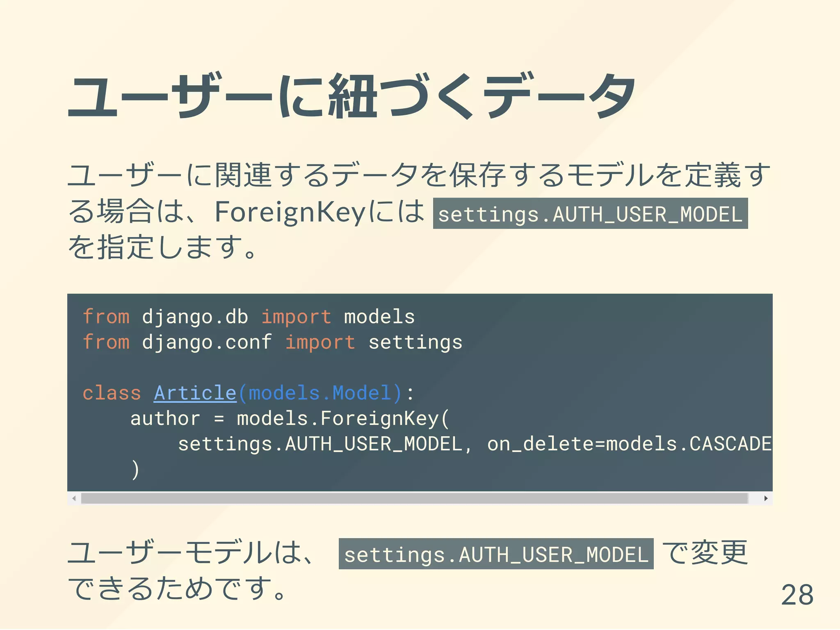
Task: Click the slide title ユーザーに紐づくデータ
Action: pos(352,96)
